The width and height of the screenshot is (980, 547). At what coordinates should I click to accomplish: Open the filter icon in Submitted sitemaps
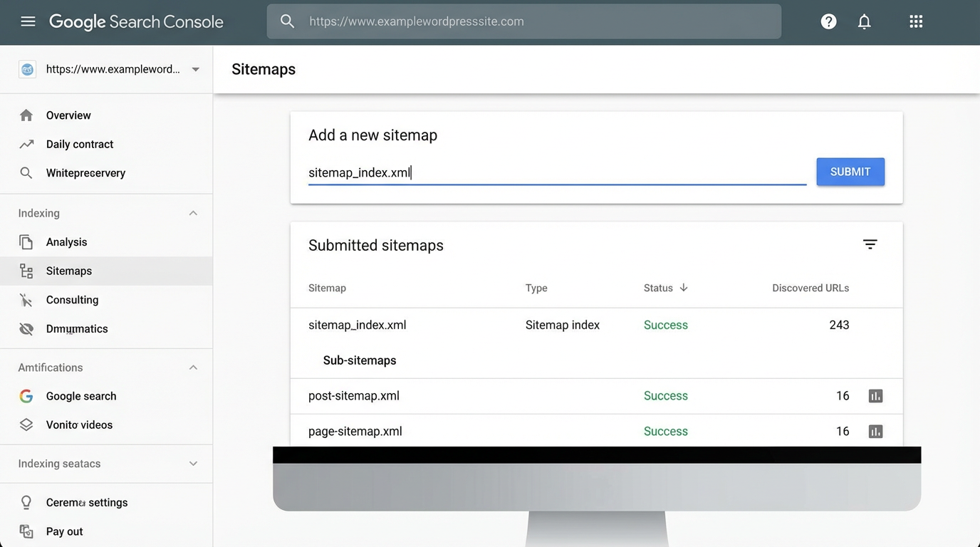[870, 244]
